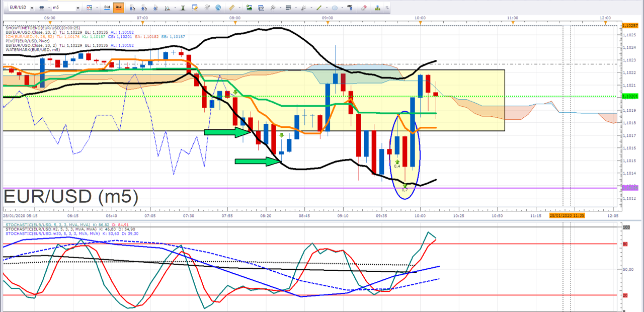Screen dimensions: 644x312
Task: Click the PIVOT(EUR/USD,Pivot) indicator label
Action: click(27, 41)
